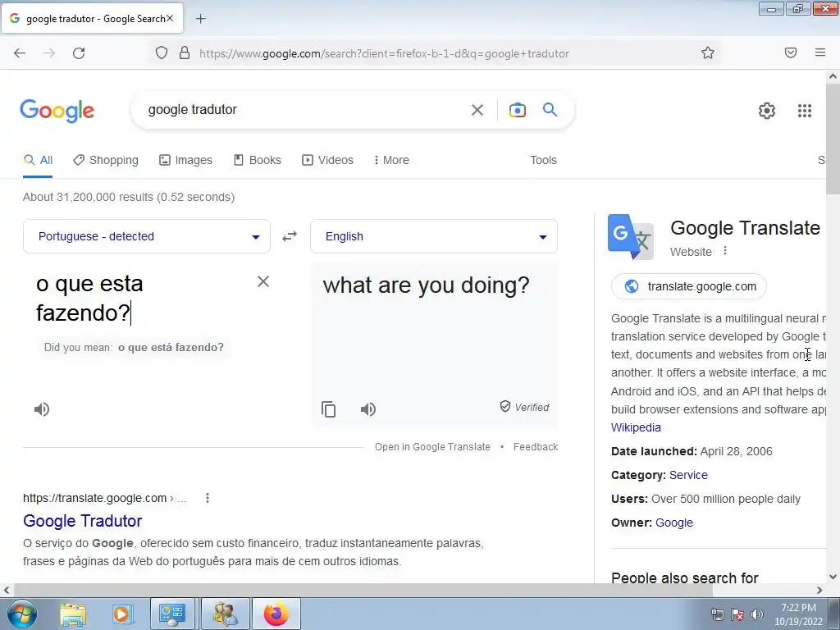Switch to the Shopping tab

pos(106,160)
